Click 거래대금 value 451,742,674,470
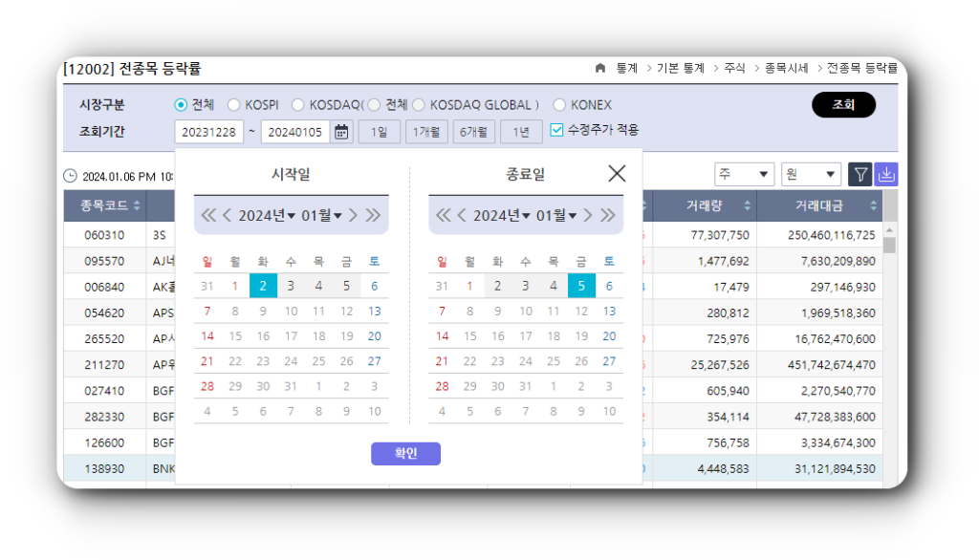Viewport: 979px width, 560px height. click(831, 365)
